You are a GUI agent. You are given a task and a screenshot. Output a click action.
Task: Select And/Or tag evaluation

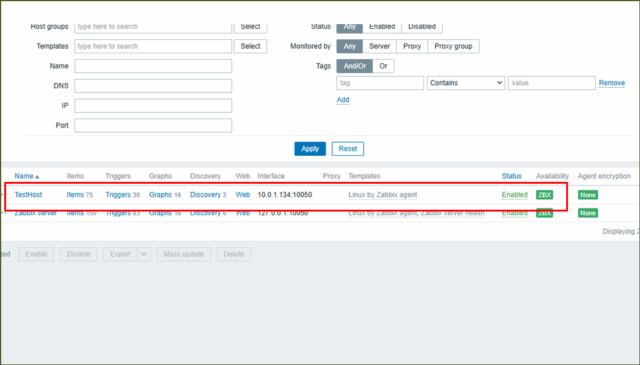click(x=355, y=66)
